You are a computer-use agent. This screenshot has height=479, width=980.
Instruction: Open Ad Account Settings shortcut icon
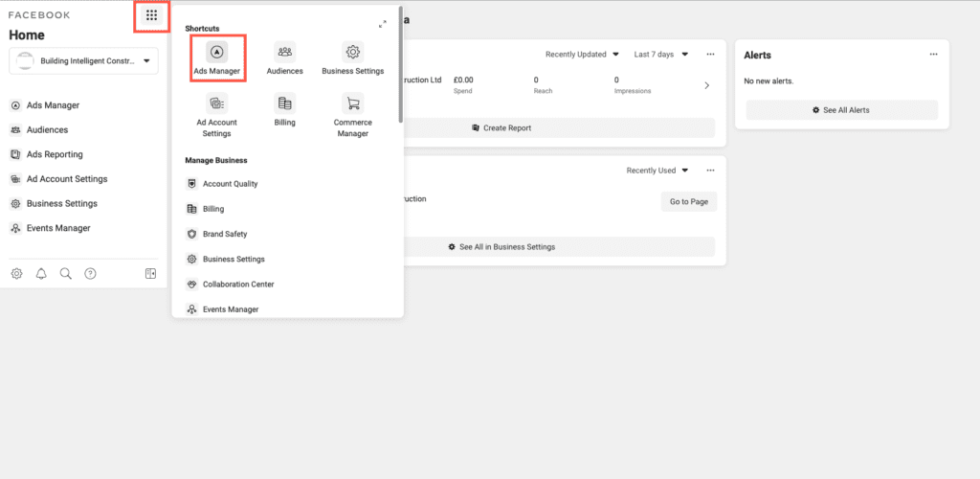(x=217, y=103)
